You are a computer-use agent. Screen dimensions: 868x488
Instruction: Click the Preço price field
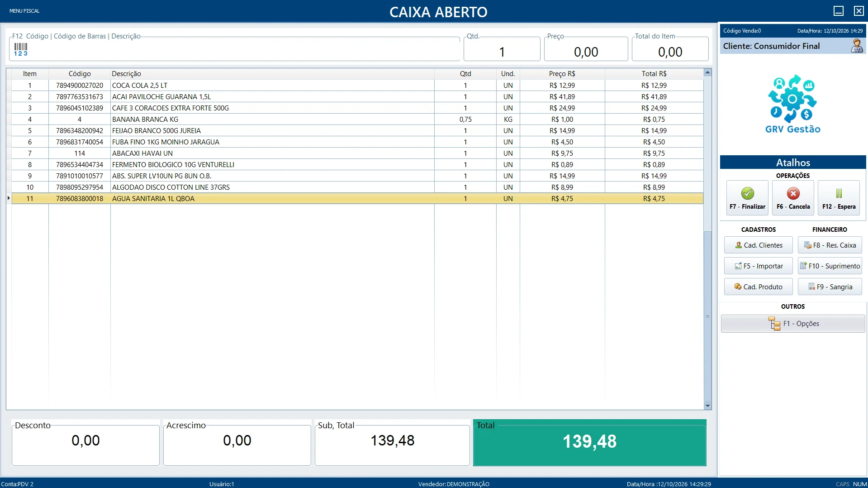(x=586, y=49)
